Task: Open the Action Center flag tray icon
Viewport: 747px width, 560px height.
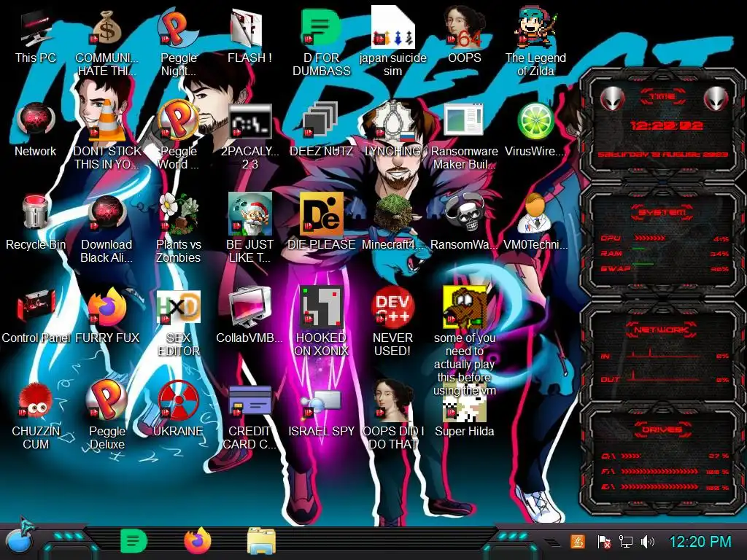Action: point(603,542)
